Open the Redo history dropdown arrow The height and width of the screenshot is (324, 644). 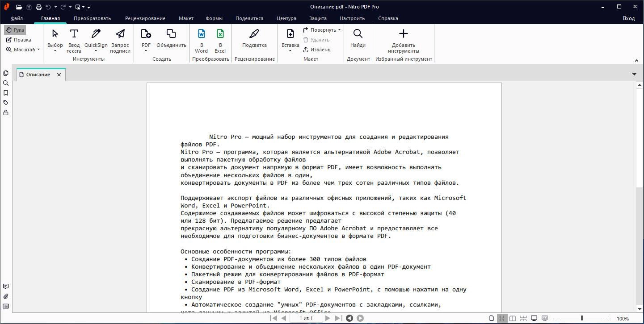pyautogui.click(x=70, y=7)
